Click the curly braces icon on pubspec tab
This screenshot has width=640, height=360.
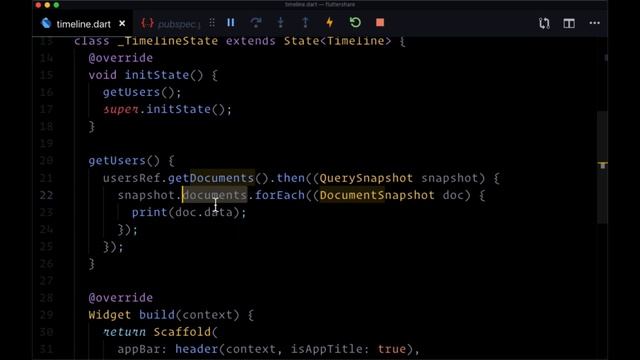(147, 23)
